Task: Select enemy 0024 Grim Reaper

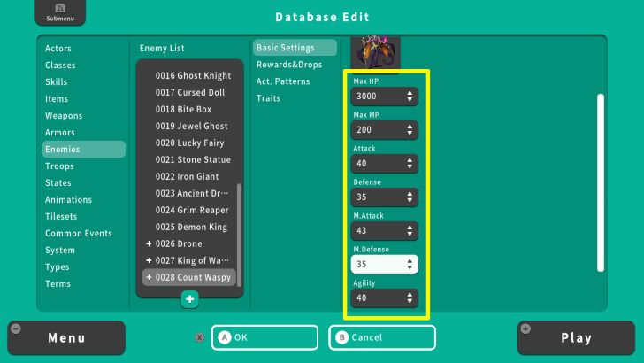Action: click(192, 211)
